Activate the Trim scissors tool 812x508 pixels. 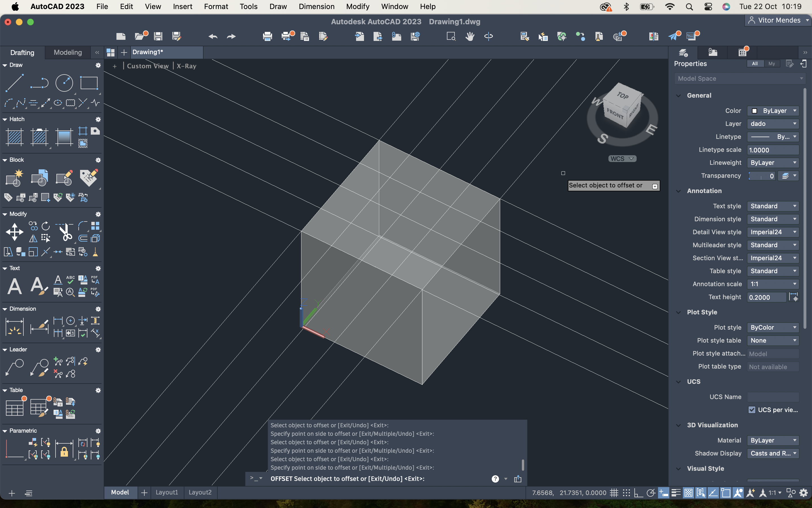(x=64, y=232)
